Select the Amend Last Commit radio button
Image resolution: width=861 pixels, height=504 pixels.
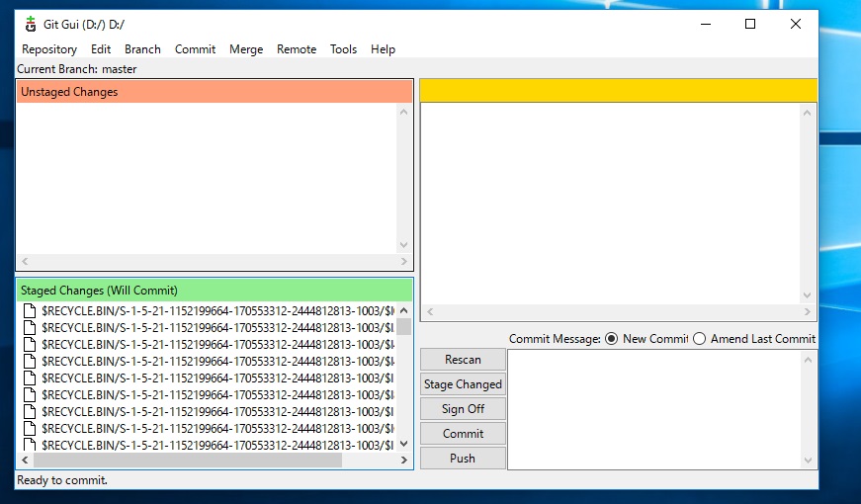pyautogui.click(x=699, y=339)
